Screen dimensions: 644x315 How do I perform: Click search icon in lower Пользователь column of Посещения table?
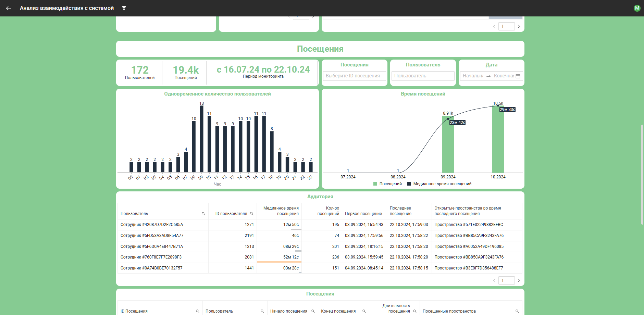pos(262,311)
